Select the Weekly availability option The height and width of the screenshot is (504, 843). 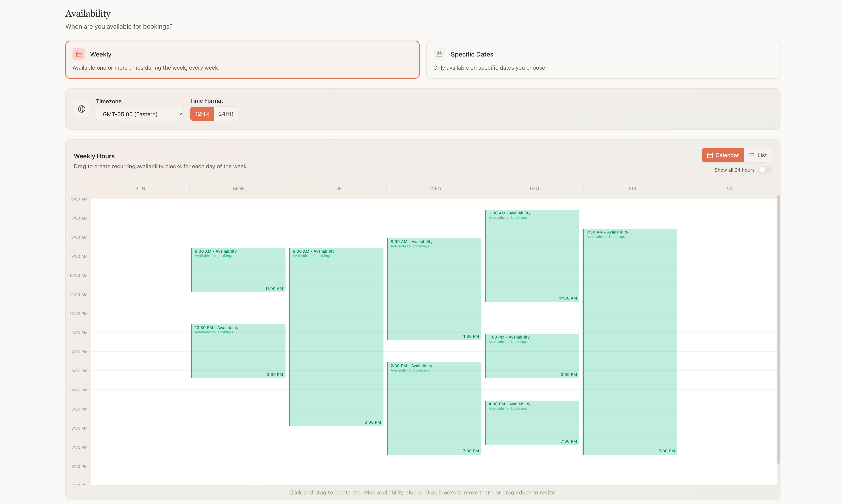tap(242, 59)
